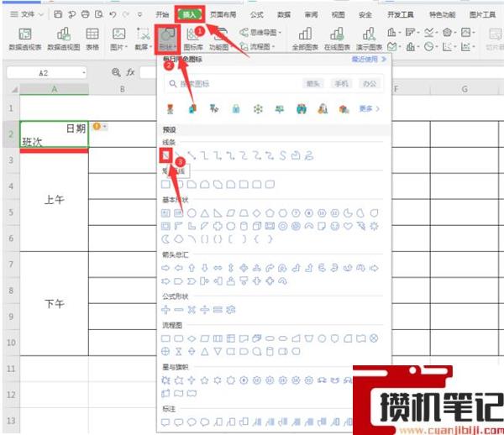The width and height of the screenshot is (504, 435).
Task: Pick the trapezoid basic shape
Action: pyautogui.click(x=244, y=213)
